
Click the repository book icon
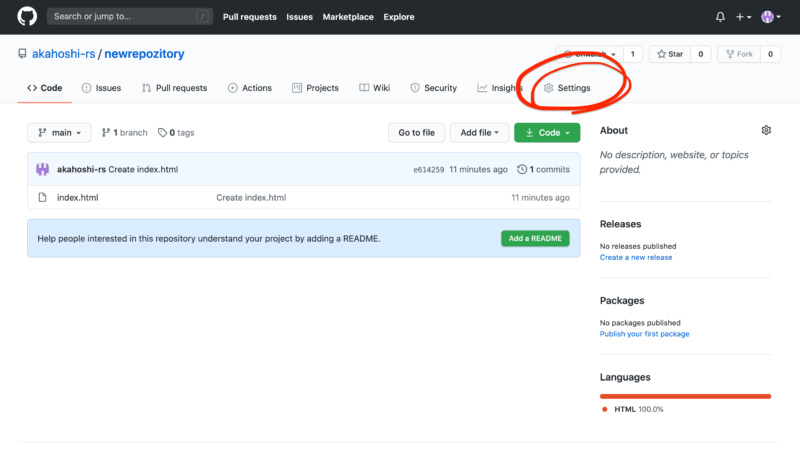tap(22, 54)
